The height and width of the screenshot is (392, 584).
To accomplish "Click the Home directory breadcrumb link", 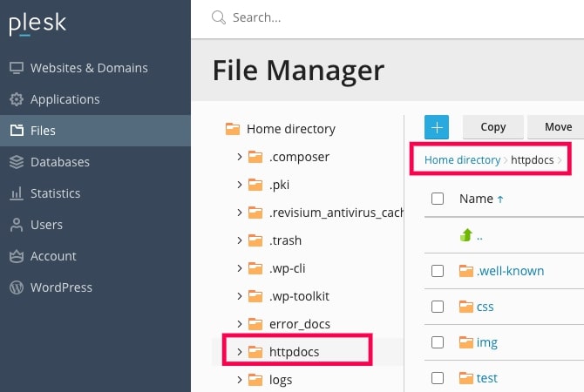I will point(462,160).
